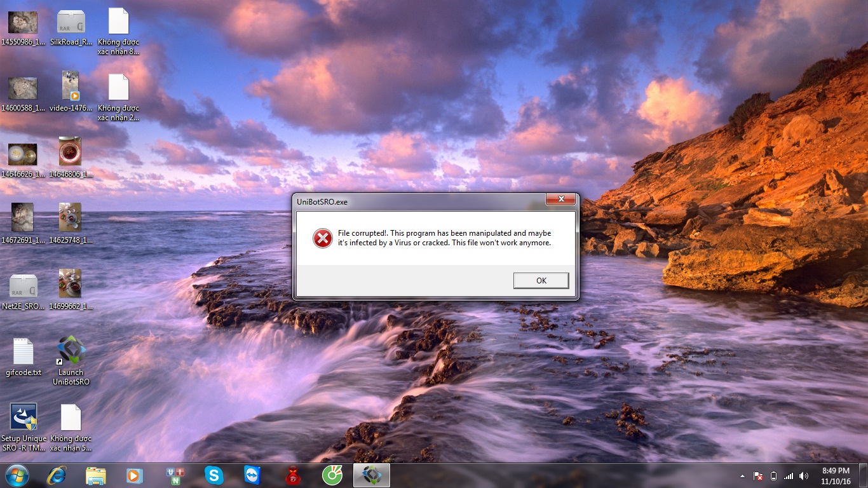Select the gifcode.txt desktop file
Image resolution: width=868 pixels, height=488 pixels.
coord(24,357)
